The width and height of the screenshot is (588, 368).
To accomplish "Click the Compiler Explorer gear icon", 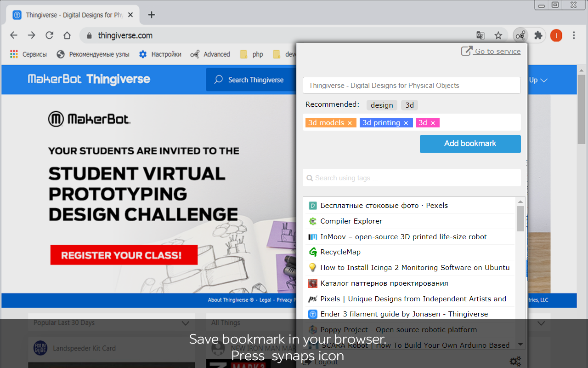I will pyautogui.click(x=313, y=221).
